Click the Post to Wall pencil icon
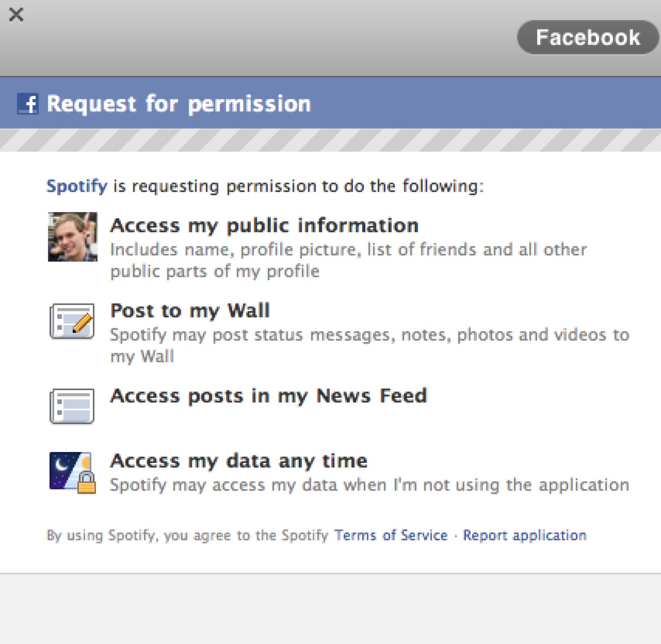This screenshot has width=661, height=644. (x=72, y=321)
